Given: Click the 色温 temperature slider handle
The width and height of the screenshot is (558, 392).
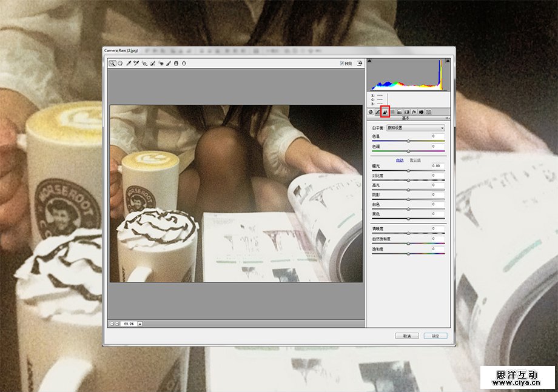Looking at the screenshot, I should (408, 141).
